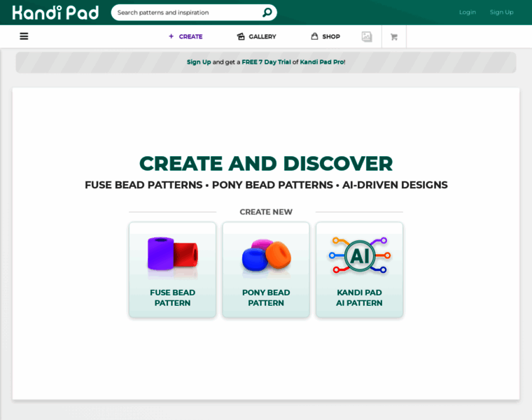
Task: Choose the Kandi Pad AI Pattern label
Action: (359, 297)
